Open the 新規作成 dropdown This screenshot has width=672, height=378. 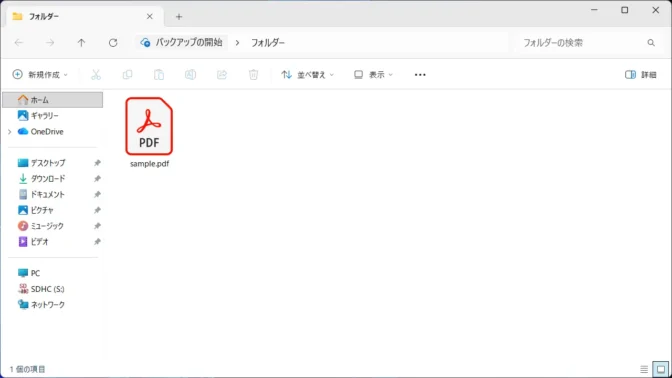point(40,75)
